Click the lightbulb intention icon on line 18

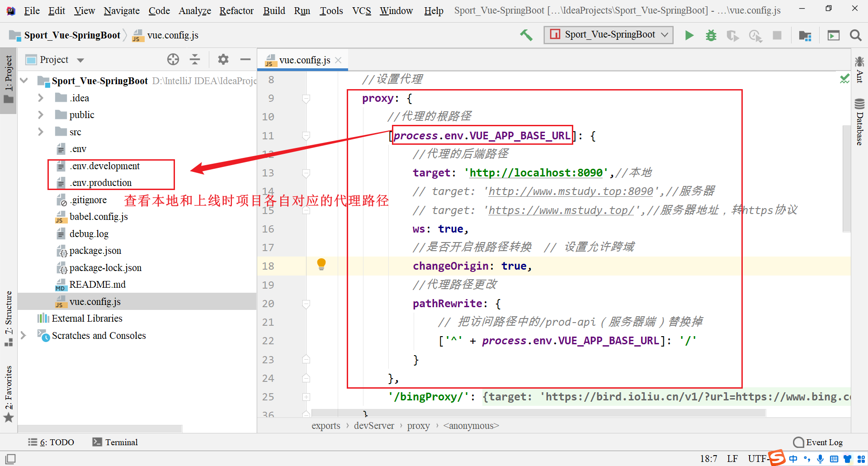coord(321,264)
